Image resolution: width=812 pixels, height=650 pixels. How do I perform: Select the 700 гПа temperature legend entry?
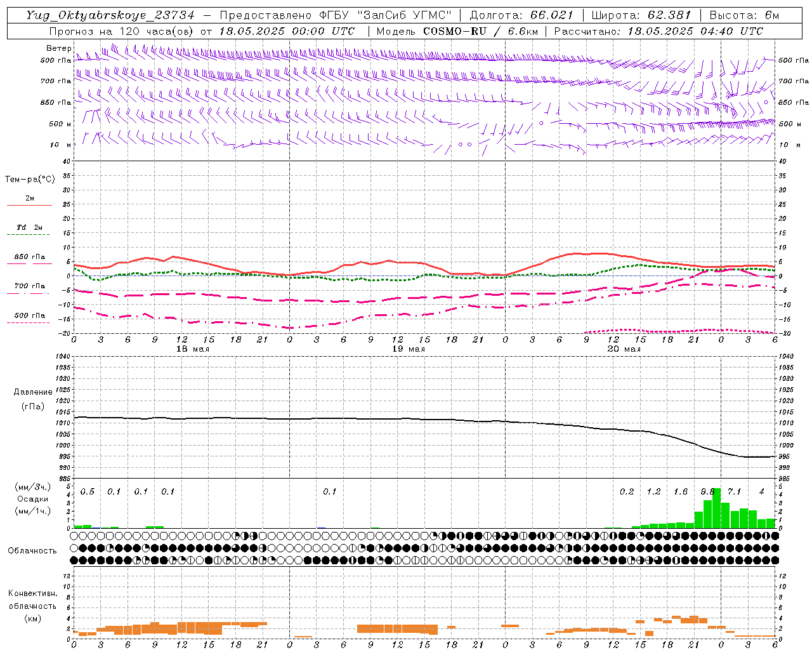(30, 286)
